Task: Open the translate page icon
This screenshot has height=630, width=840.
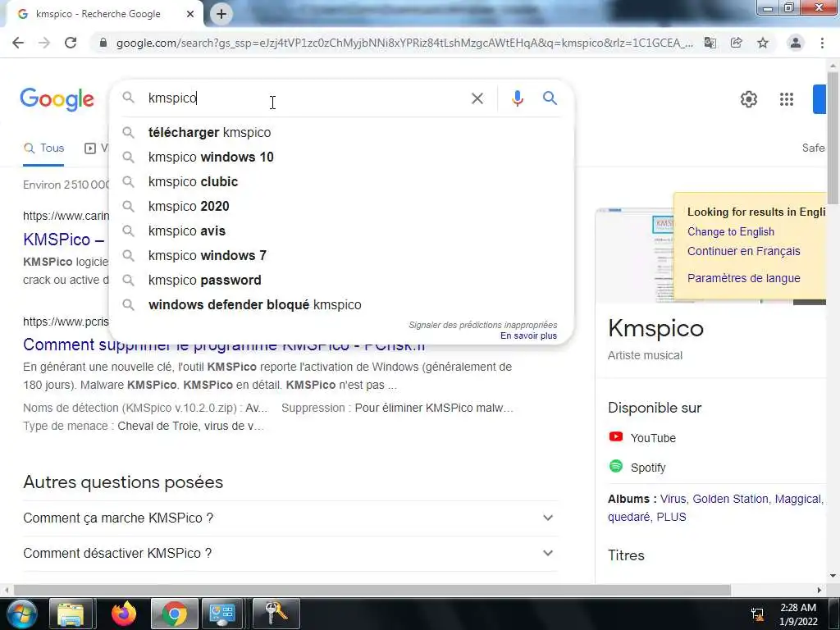Action: 710,43
